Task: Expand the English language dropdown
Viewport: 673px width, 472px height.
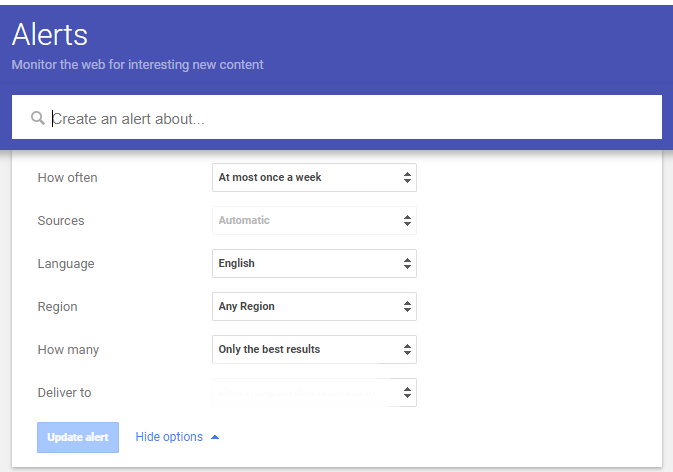Action: point(314,264)
